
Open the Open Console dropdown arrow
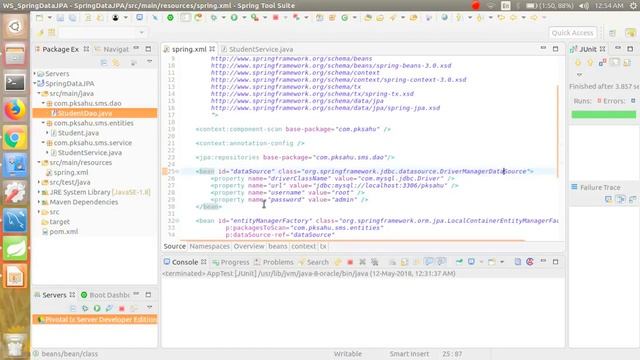502,262
